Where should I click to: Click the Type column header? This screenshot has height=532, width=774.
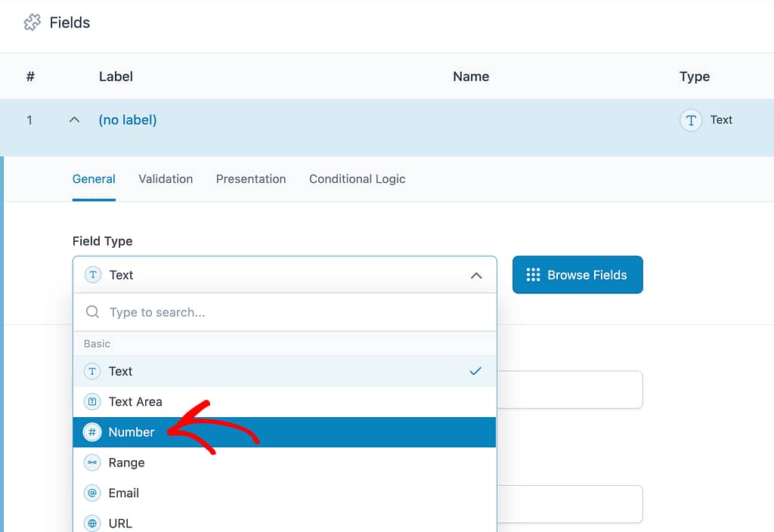(x=695, y=77)
